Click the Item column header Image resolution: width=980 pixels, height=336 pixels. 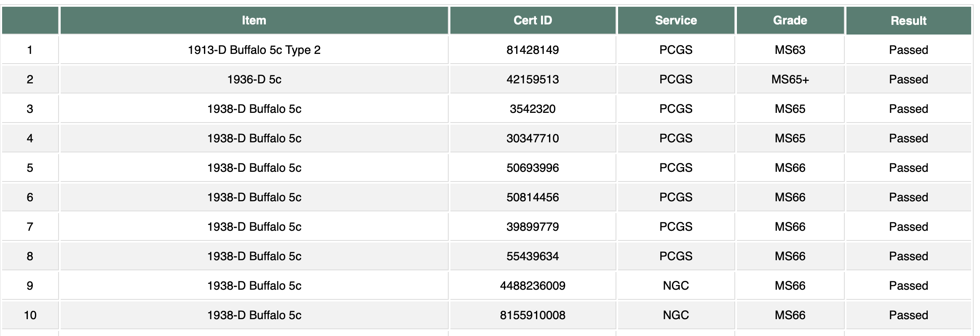(254, 20)
